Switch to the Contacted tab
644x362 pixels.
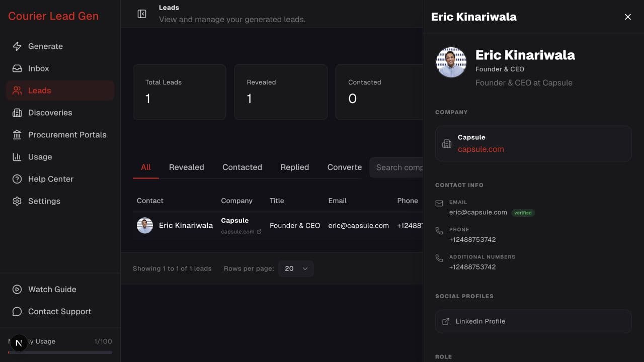click(x=242, y=167)
